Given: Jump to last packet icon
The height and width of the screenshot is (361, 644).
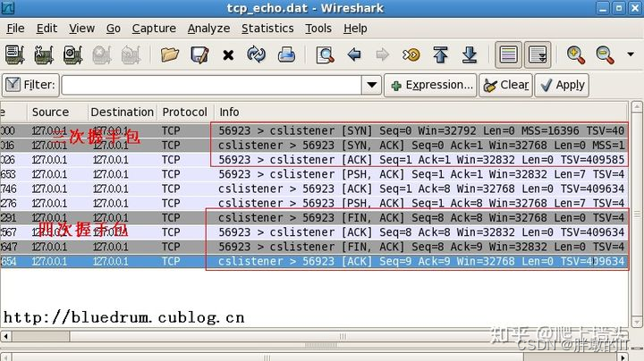Looking at the screenshot, I should coord(470,55).
